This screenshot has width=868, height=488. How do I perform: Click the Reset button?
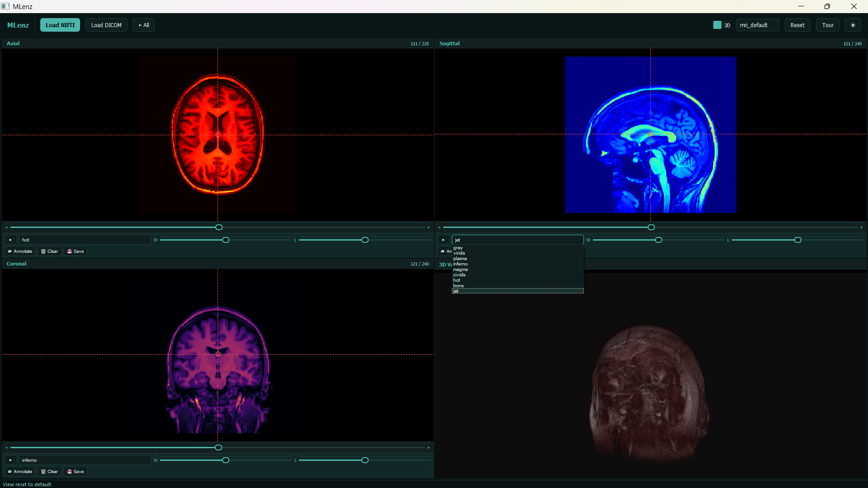click(797, 25)
